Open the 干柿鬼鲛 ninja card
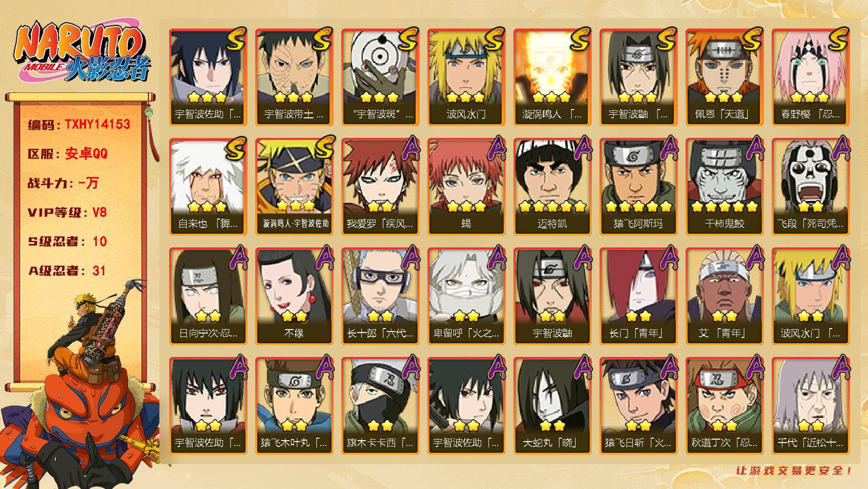 coord(724,187)
